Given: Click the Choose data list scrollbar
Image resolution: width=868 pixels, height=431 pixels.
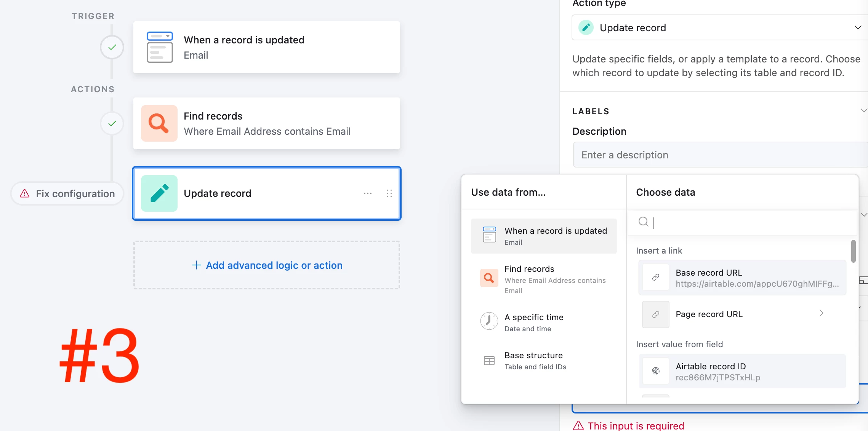Looking at the screenshot, I should click(853, 251).
